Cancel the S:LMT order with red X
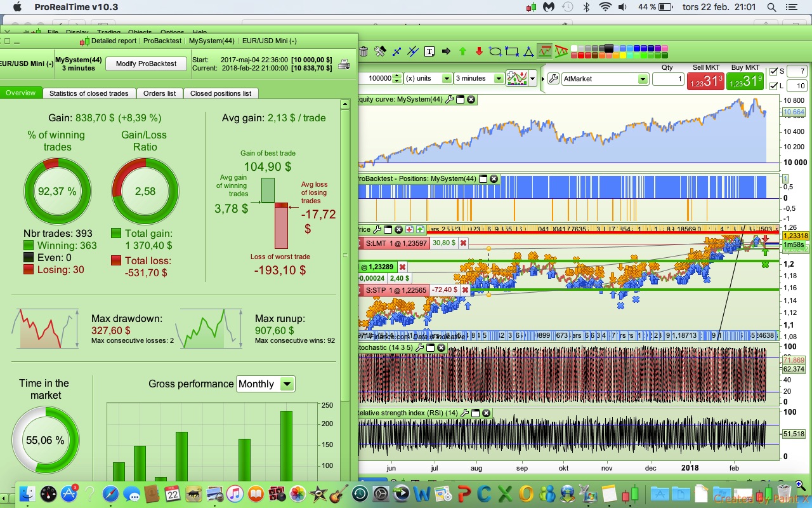Screen dimensions: 812x508 coord(463,243)
